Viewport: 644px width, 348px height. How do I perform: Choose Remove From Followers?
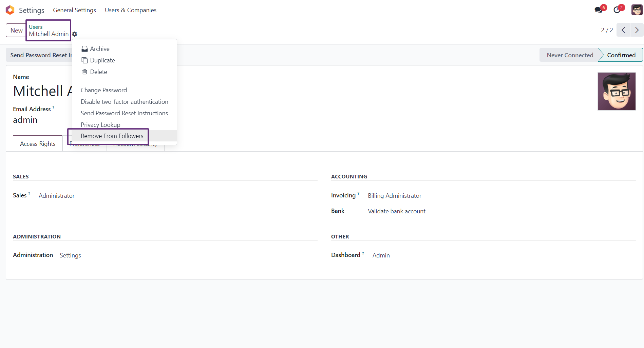click(125, 136)
